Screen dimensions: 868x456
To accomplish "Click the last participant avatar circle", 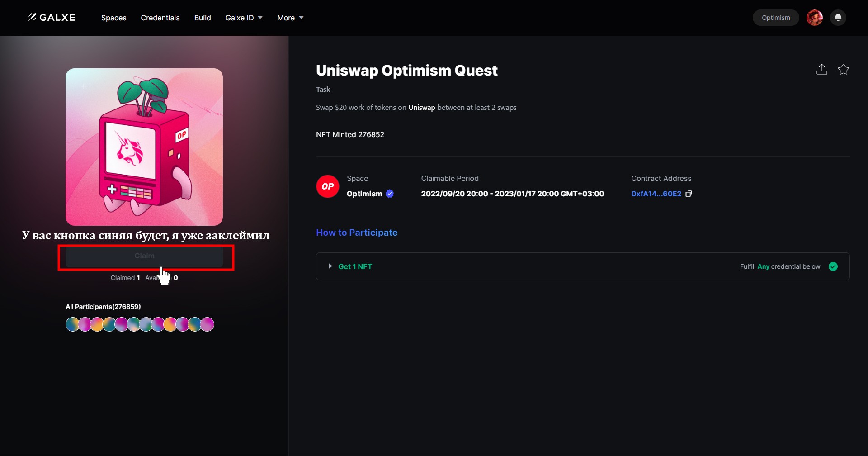I will 207,324.
